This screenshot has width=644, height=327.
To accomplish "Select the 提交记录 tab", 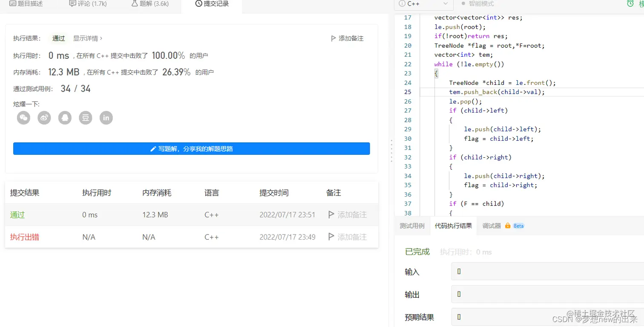I will pyautogui.click(x=212, y=4).
